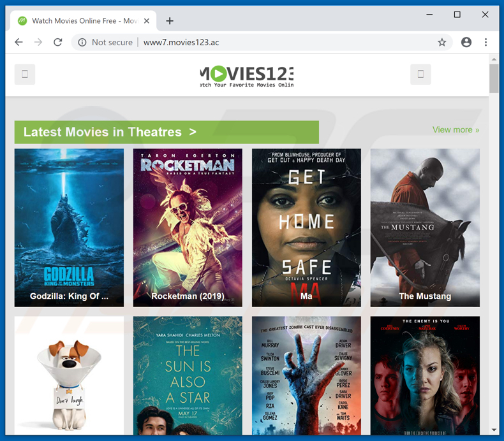Click the forward navigation arrow
Screen dimensions: 504x441
[38, 42]
